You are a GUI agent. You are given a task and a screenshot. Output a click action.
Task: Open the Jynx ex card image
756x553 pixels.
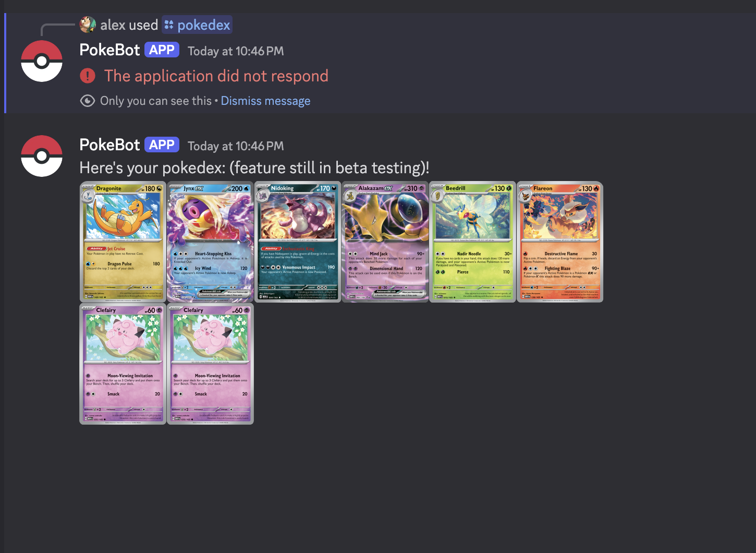[210, 242]
